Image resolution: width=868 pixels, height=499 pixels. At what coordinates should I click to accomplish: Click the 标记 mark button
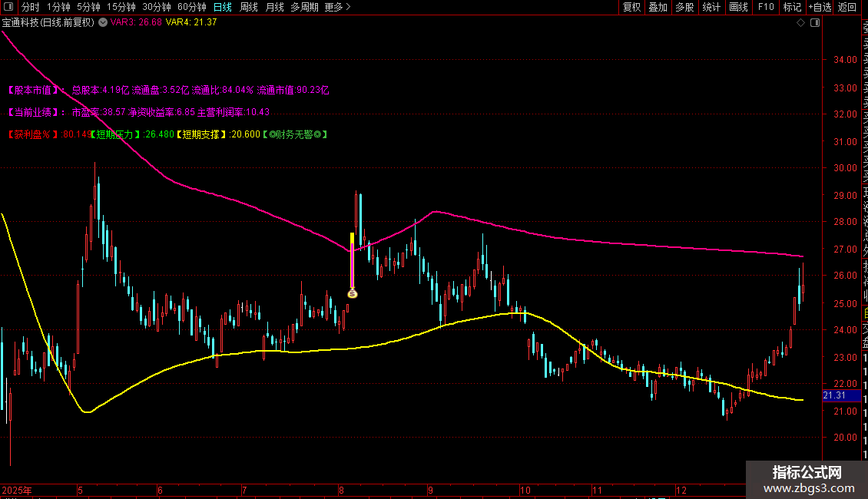coord(792,7)
